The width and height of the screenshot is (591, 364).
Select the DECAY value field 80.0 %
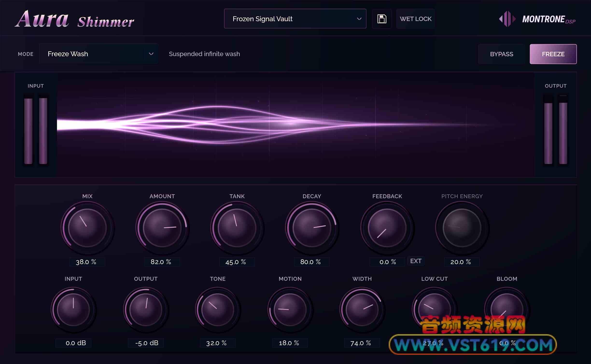(312, 262)
